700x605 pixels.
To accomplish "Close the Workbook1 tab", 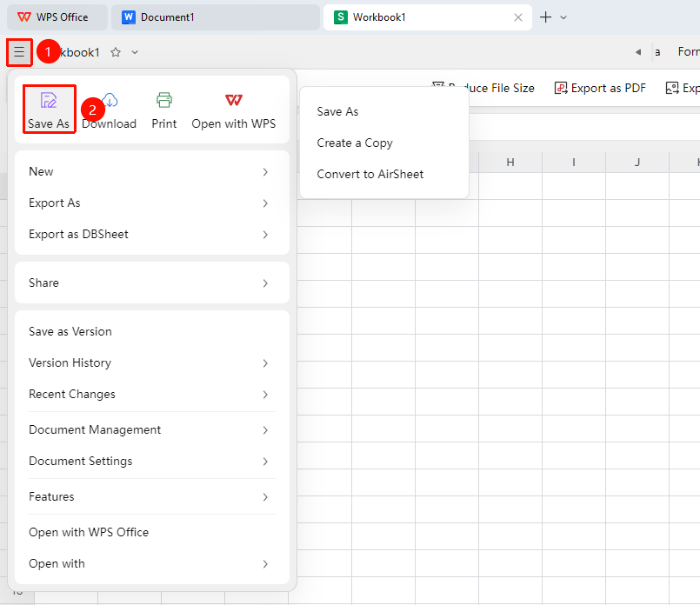I will click(x=518, y=17).
